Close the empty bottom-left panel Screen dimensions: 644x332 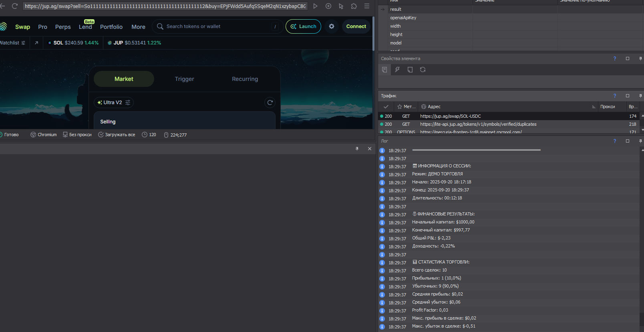point(370,149)
